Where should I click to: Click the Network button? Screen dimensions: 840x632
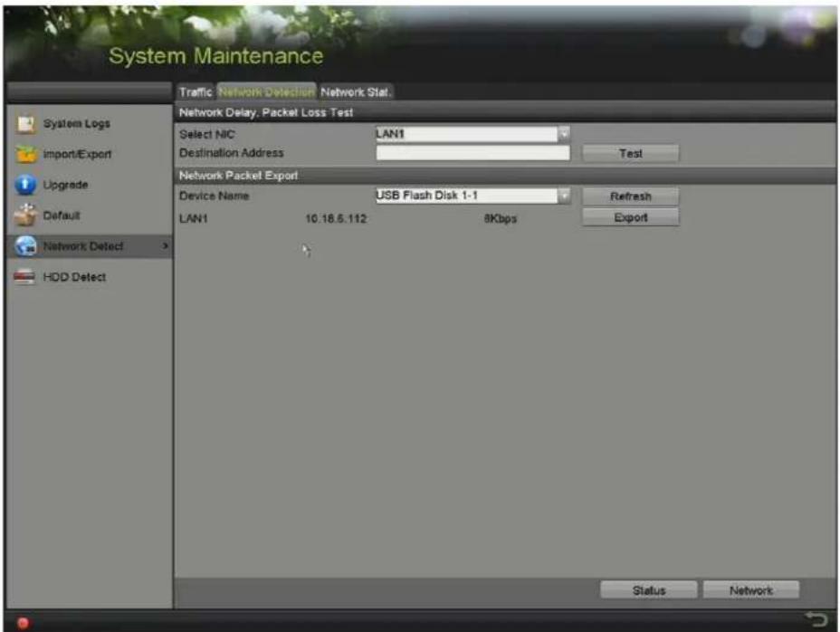(x=751, y=590)
